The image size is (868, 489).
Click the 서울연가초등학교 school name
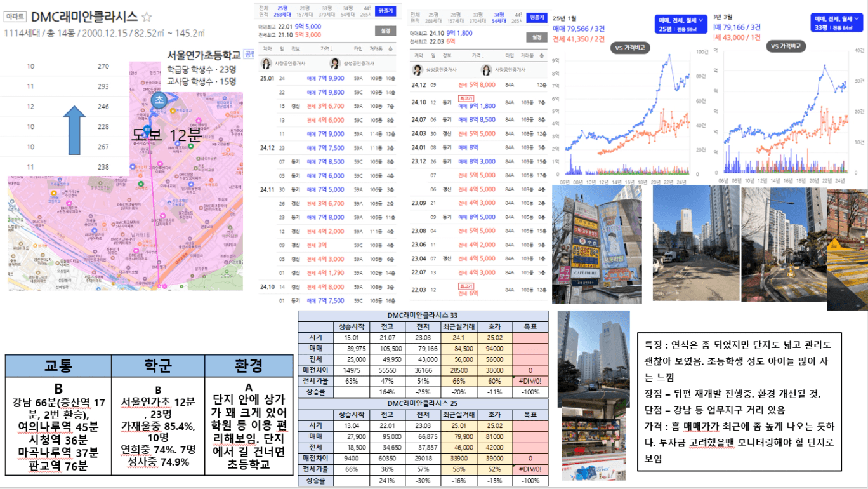coord(204,55)
